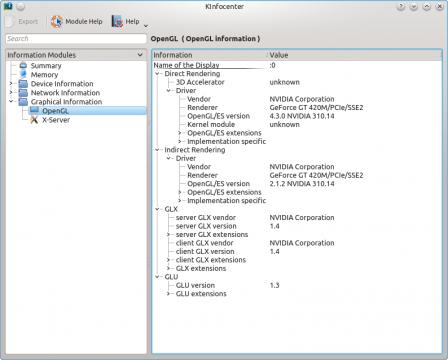Collapse the Direct Rendering section
The image size is (448, 360).
(157, 74)
